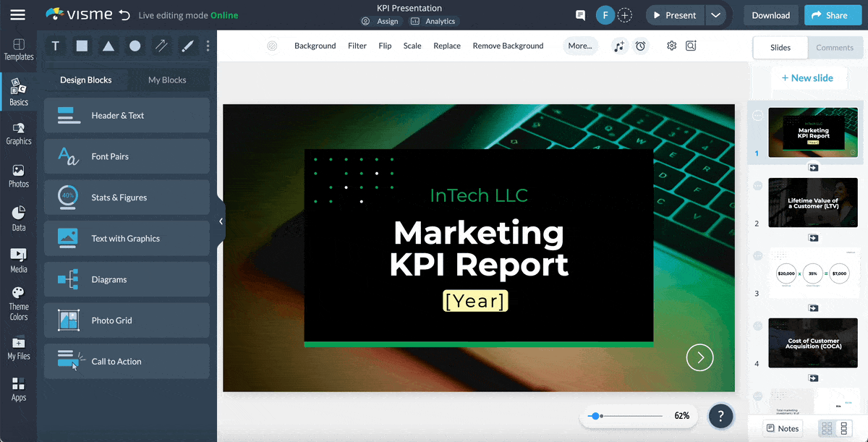The width and height of the screenshot is (868, 442).
Task: Open the Theme Colors panel
Action: tap(18, 299)
